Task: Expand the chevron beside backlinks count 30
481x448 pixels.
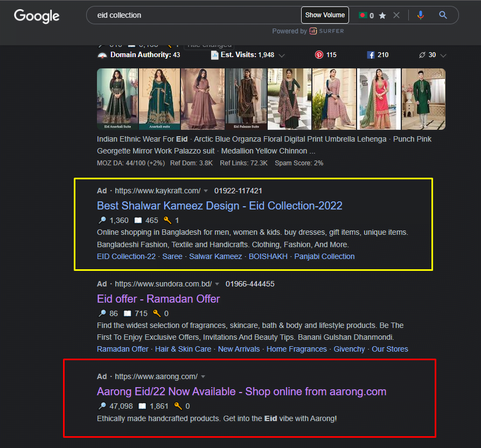Action: click(x=443, y=55)
